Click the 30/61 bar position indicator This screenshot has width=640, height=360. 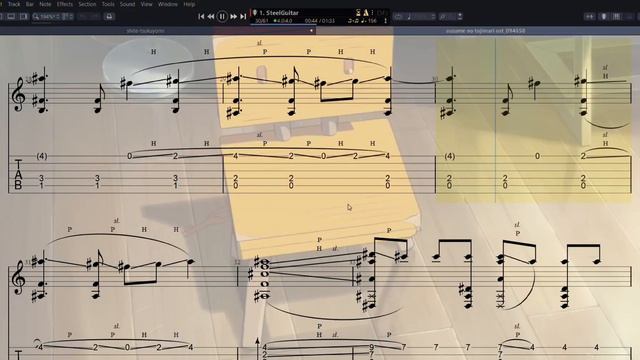tap(262, 20)
